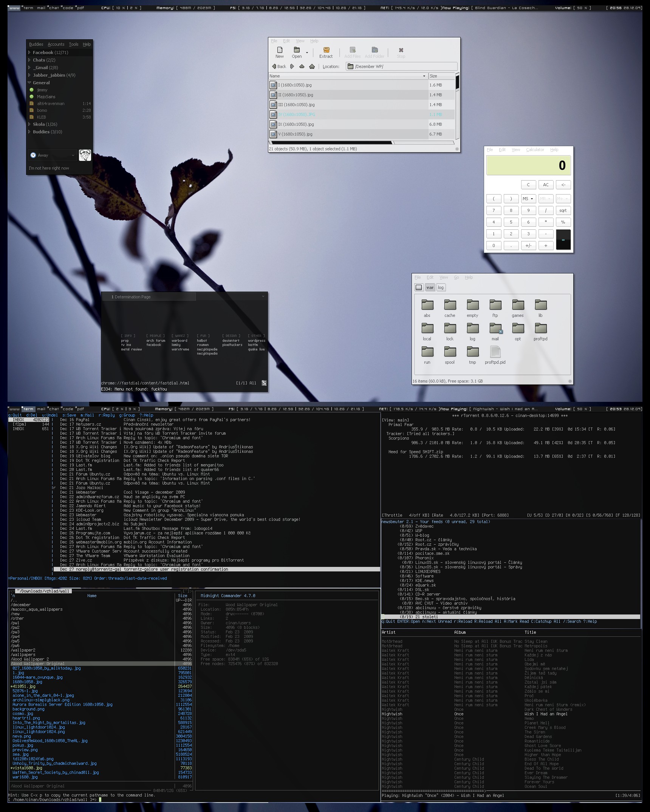
Task: Open the quake live speed dial link
Action: (x=256, y=349)
